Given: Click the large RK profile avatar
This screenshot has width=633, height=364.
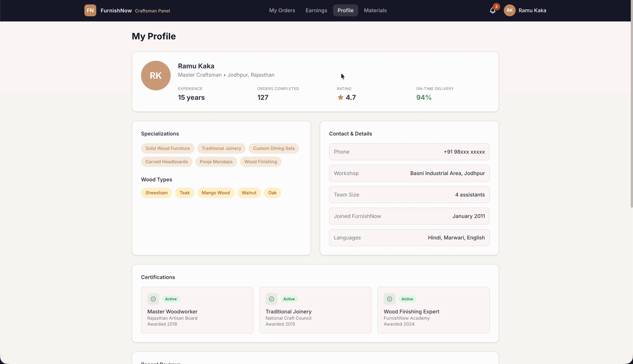Looking at the screenshot, I should tap(155, 75).
